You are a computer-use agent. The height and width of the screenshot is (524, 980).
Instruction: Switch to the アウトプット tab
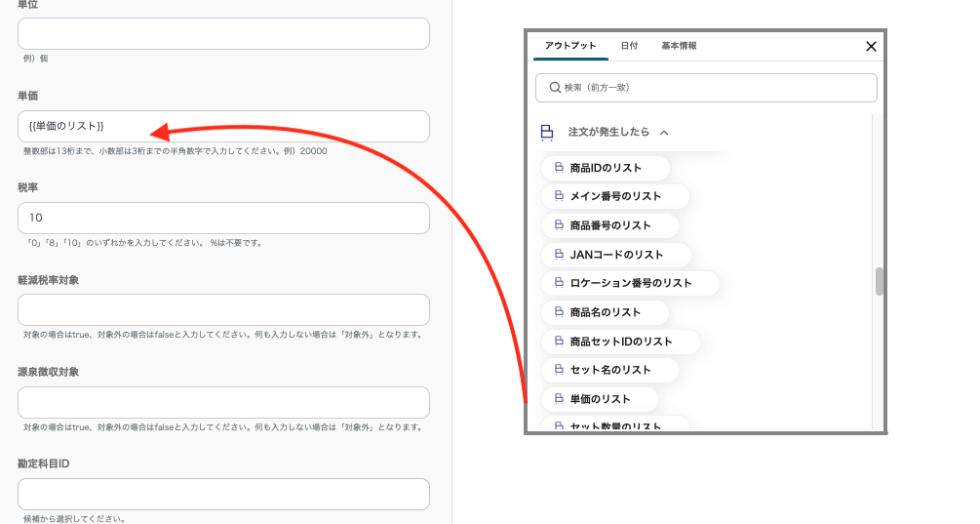(x=570, y=46)
